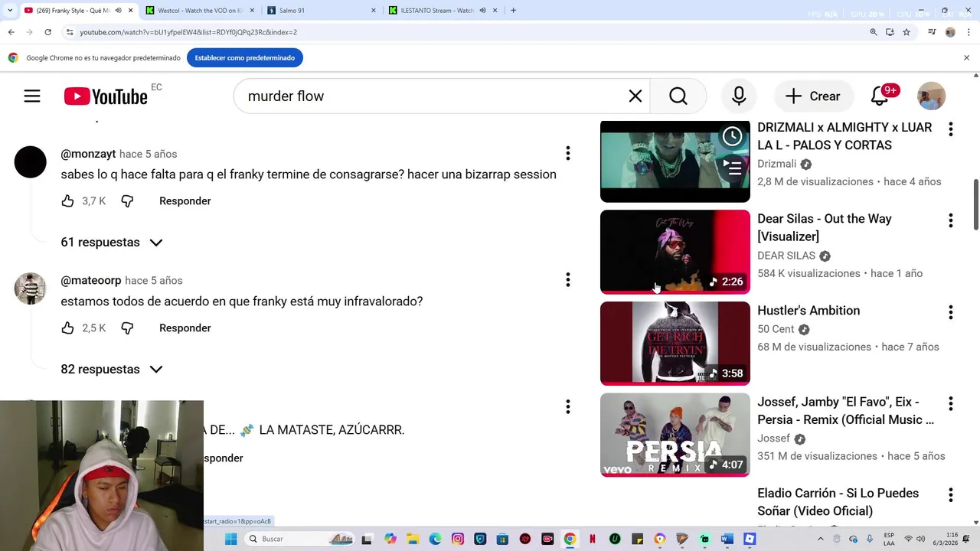Image resolution: width=980 pixels, height=551 pixels.
Task: Open Microsoft Edge from the taskbar
Action: (435, 539)
